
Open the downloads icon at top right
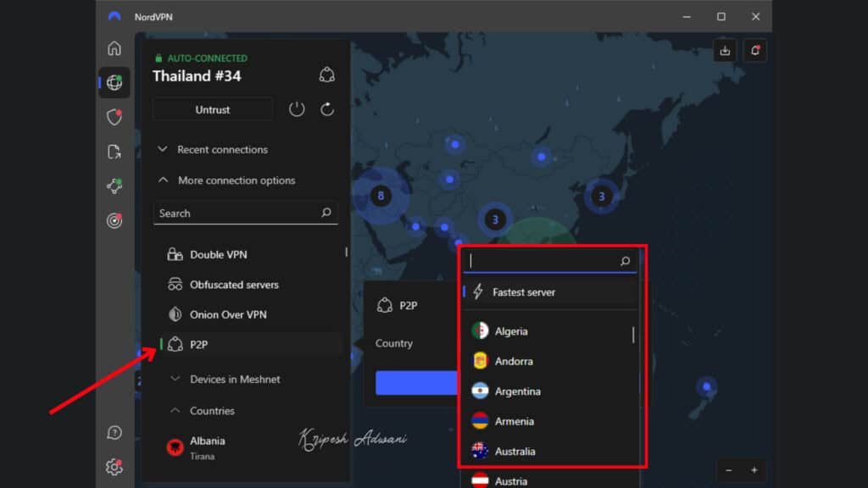click(x=725, y=50)
